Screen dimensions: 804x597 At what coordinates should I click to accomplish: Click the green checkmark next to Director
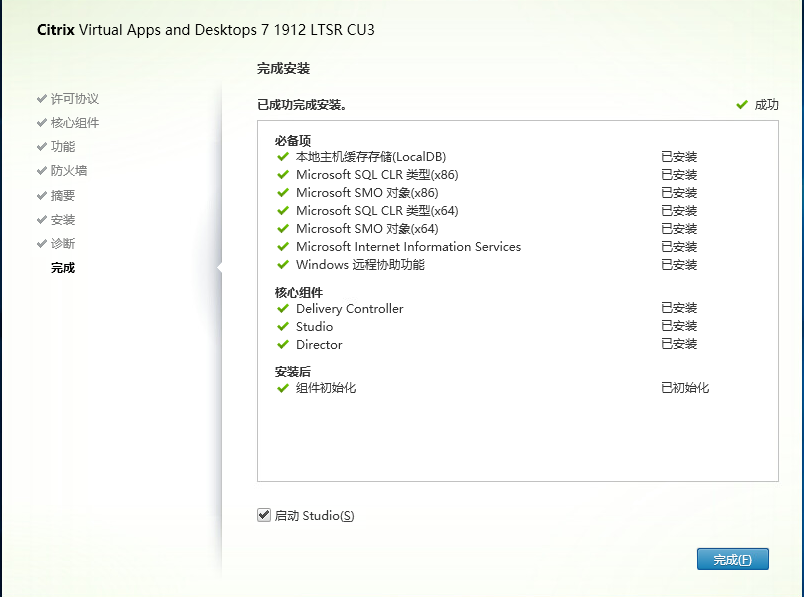click(x=283, y=345)
